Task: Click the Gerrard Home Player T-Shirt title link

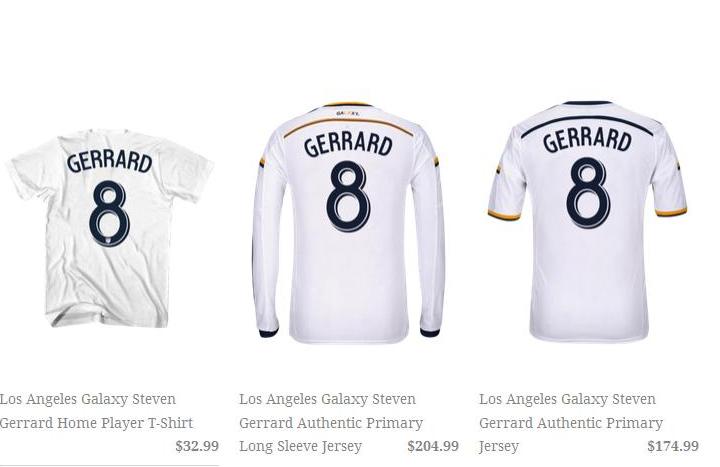Action: coord(96,411)
